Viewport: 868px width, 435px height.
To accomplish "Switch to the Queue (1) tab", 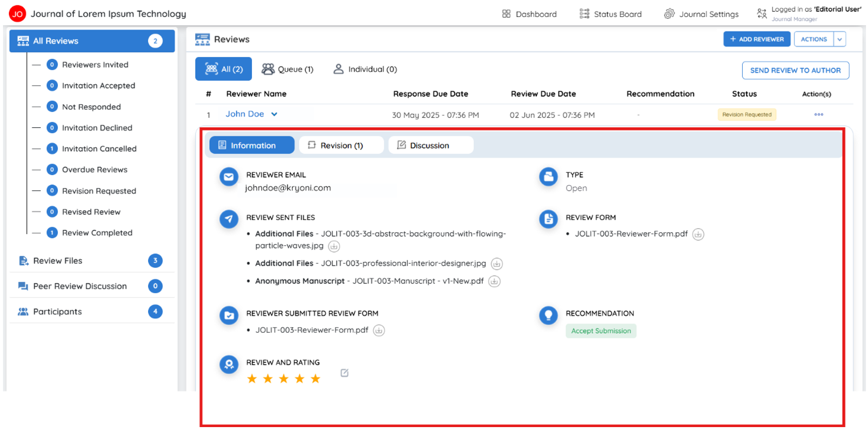I will point(288,69).
